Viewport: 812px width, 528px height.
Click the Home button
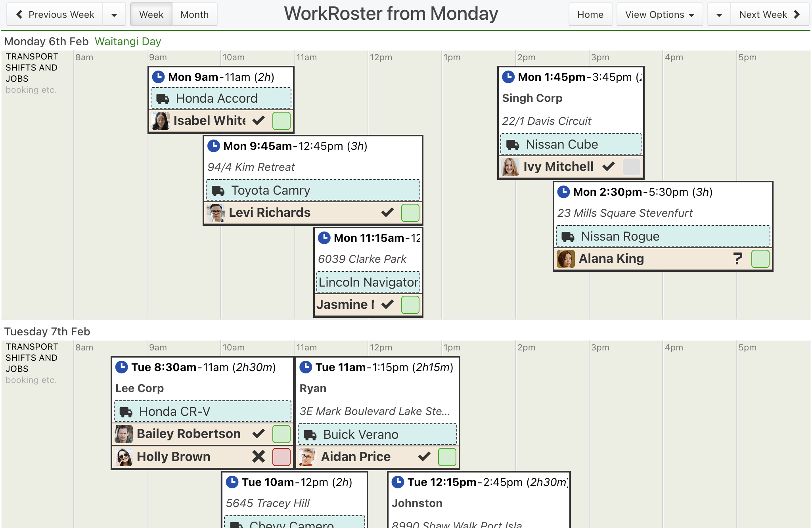pyautogui.click(x=590, y=15)
